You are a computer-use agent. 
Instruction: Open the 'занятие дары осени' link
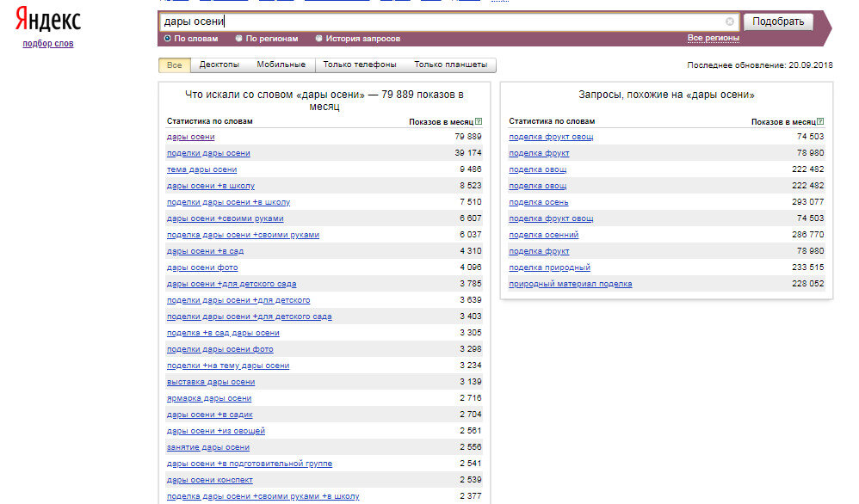click(208, 447)
